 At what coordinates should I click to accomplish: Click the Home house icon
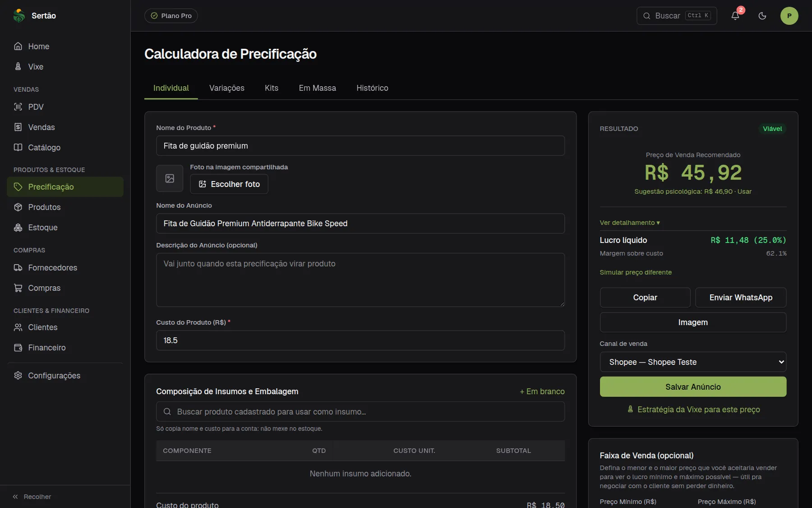point(18,46)
